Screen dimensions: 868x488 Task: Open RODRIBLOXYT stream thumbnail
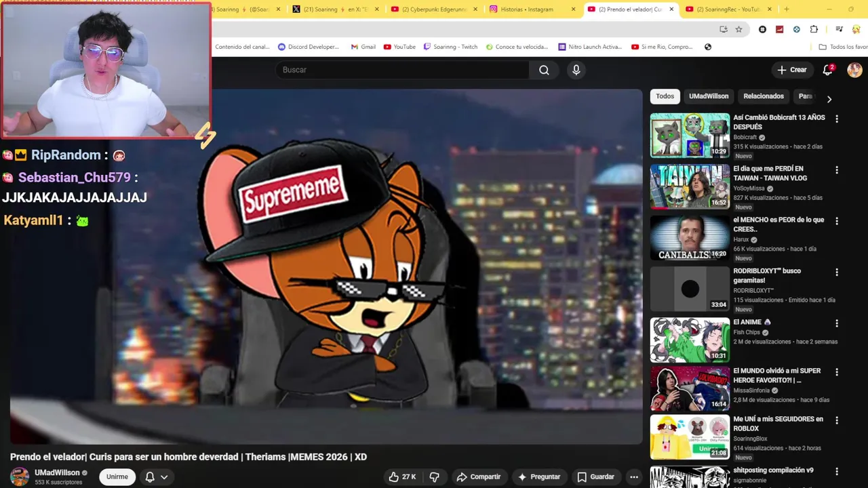click(x=690, y=289)
